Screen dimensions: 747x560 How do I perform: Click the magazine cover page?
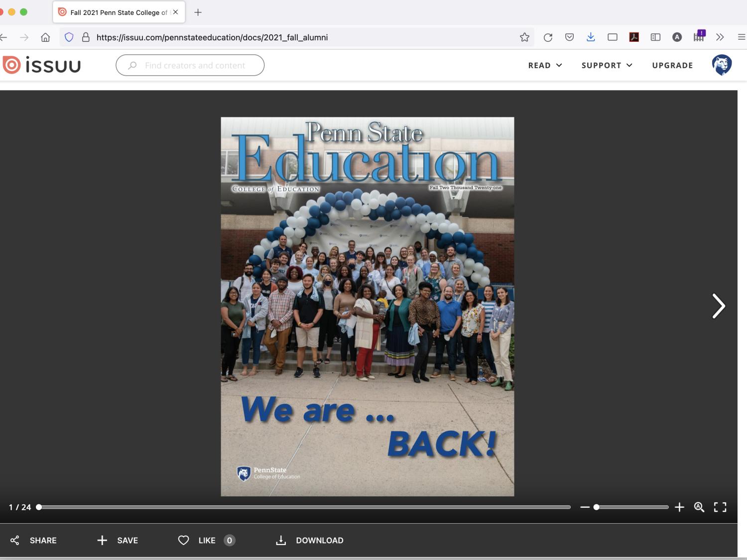pos(368,307)
